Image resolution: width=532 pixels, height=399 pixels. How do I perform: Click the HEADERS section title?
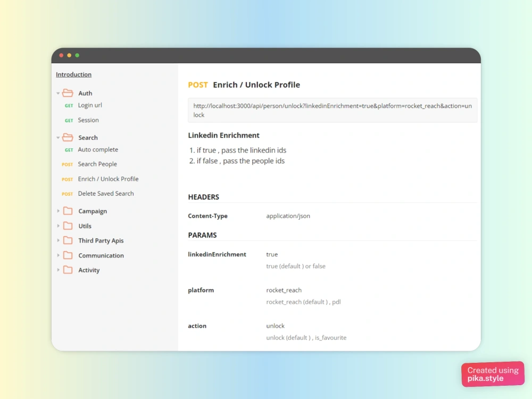click(x=204, y=197)
